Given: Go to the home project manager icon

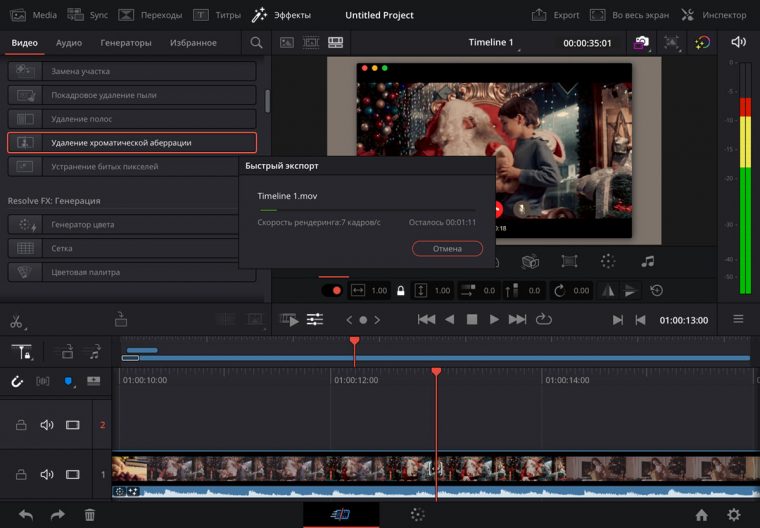Looking at the screenshot, I should (x=702, y=514).
